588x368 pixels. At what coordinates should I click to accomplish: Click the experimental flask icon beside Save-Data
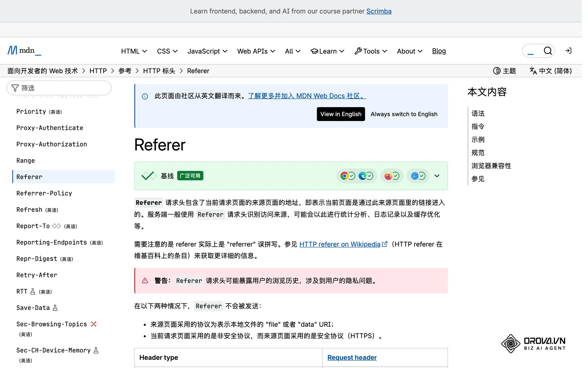55,308
